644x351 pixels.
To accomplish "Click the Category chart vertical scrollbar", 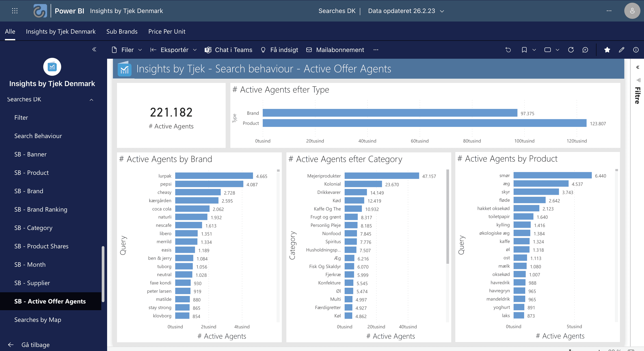I will [x=447, y=216].
